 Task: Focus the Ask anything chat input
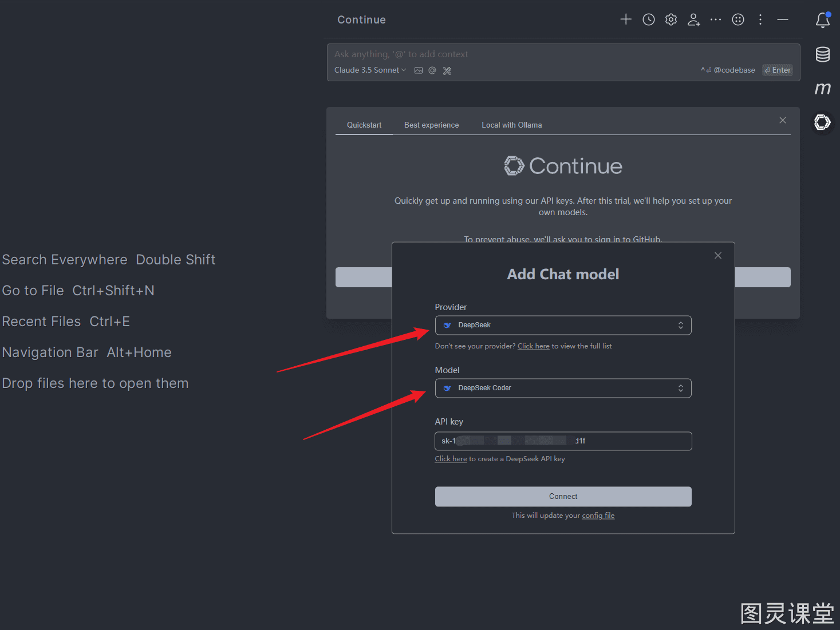(x=563, y=54)
